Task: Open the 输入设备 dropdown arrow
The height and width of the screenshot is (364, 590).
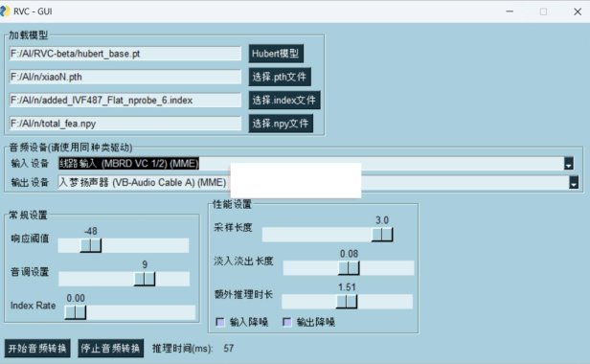Action: pos(569,164)
